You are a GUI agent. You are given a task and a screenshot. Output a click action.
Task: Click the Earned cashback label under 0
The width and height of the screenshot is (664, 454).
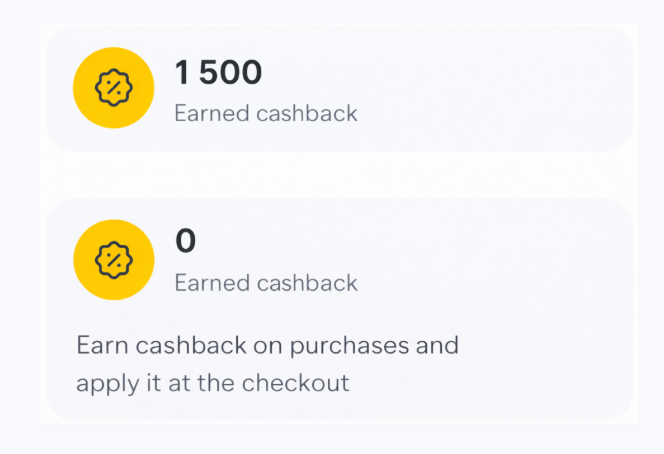tap(265, 283)
